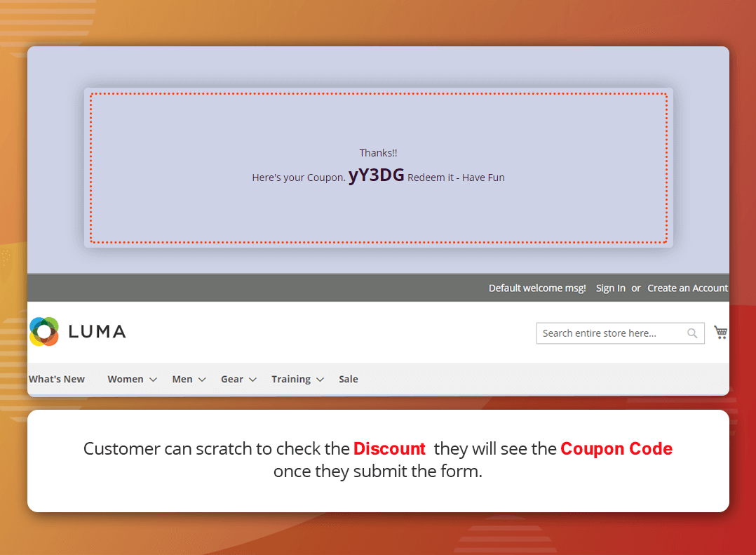This screenshot has width=756, height=555.
Task: Open the Create an Account link
Action: click(687, 288)
